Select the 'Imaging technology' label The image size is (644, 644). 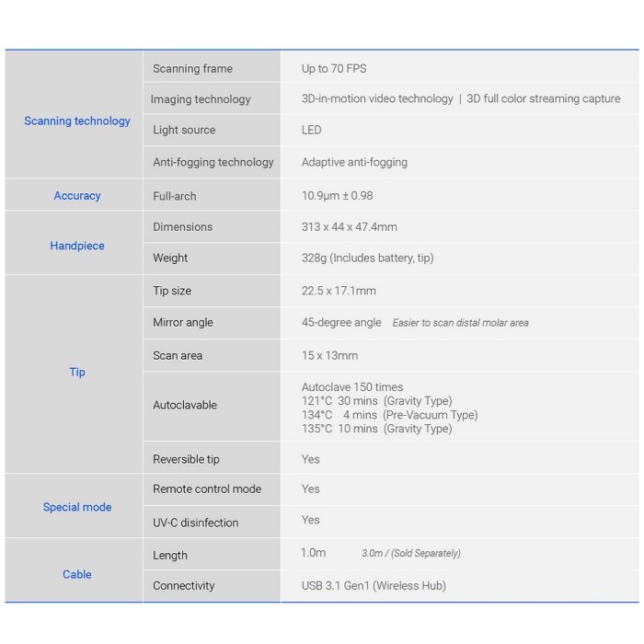point(201,99)
